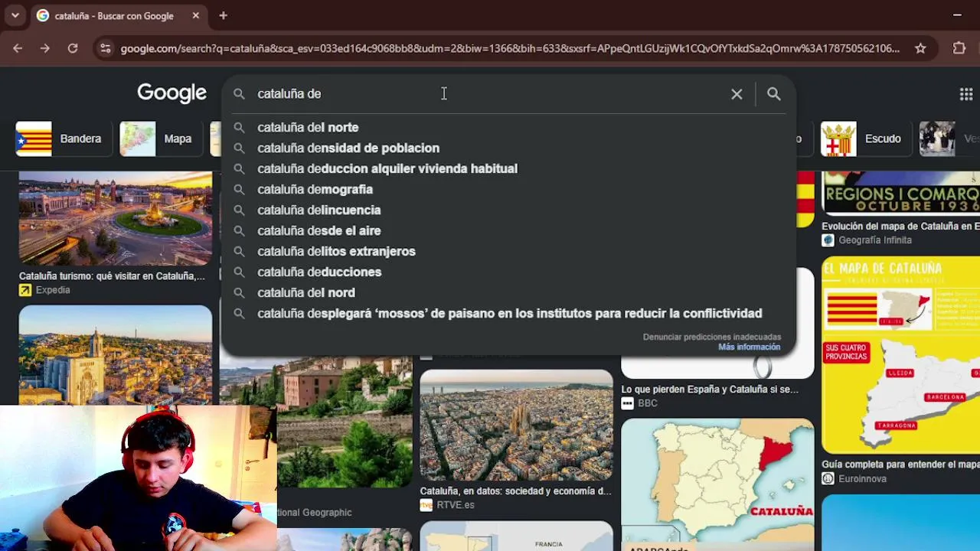
Task: Click the Euroinnova source icon
Action: [828, 478]
